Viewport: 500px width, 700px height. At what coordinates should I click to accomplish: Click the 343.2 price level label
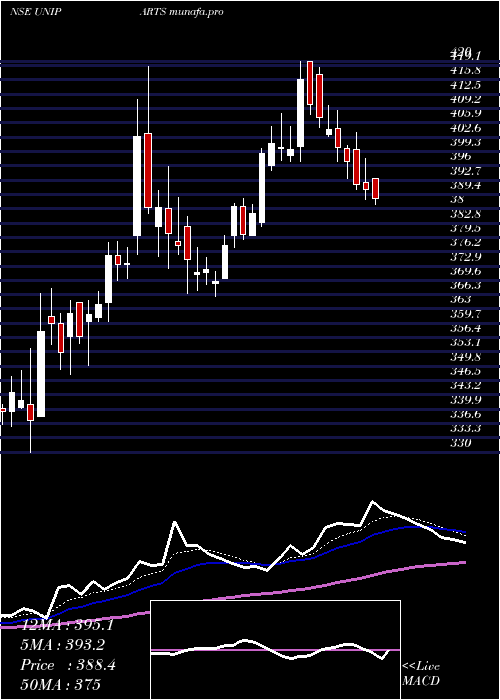click(464, 386)
